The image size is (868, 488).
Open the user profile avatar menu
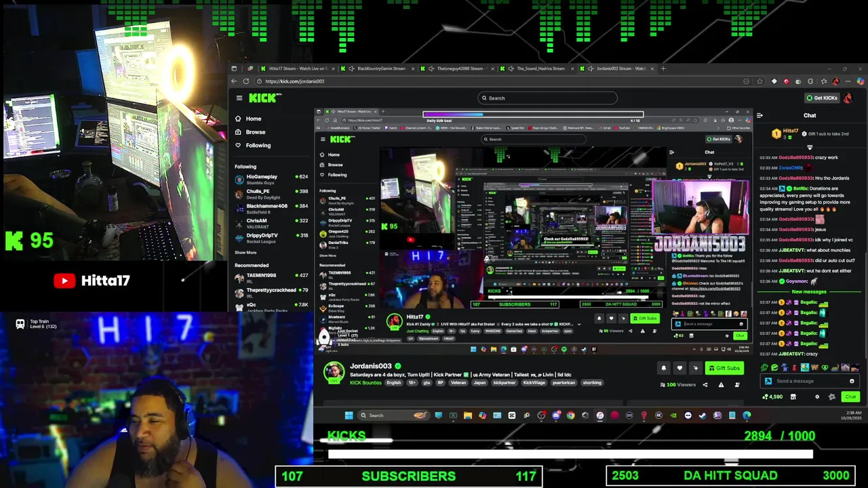[x=848, y=98]
